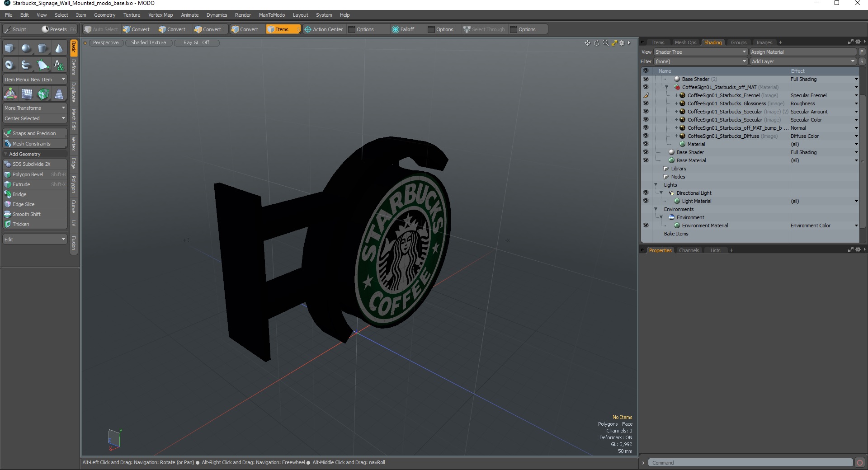Select the Pen polygon tool
The height and width of the screenshot is (470, 868).
(x=42, y=65)
